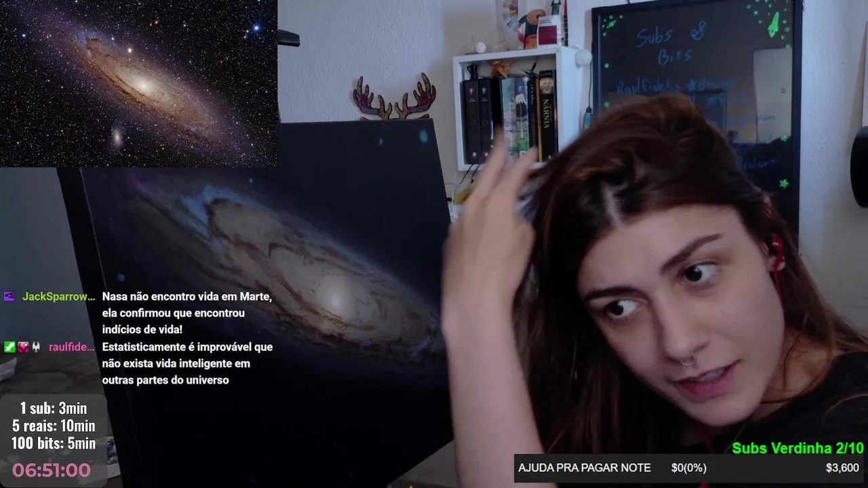Click the '100 bits: 5min' line
This screenshot has height=488, width=868.
[x=54, y=443]
